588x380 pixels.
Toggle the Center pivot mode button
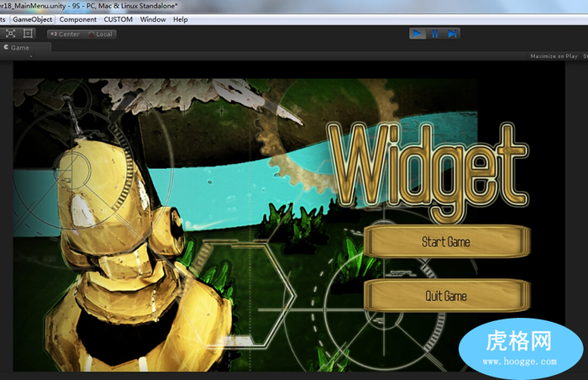(65, 34)
